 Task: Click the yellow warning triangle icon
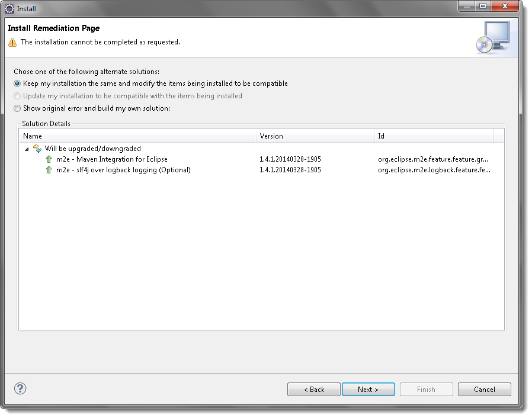[x=12, y=43]
